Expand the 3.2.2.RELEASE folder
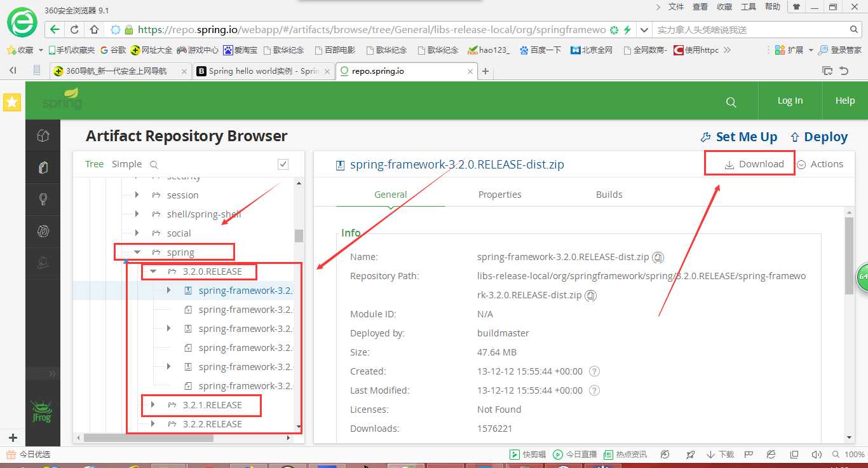 pyautogui.click(x=153, y=423)
